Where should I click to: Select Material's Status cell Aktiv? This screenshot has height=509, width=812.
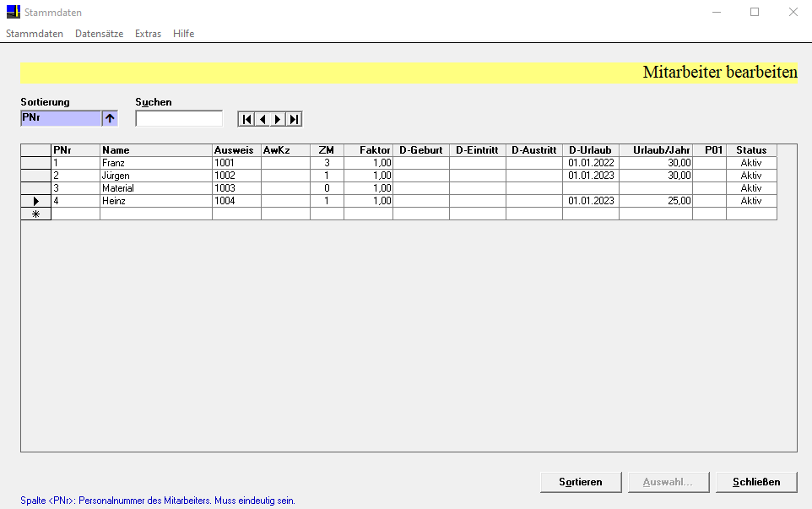pyautogui.click(x=751, y=188)
